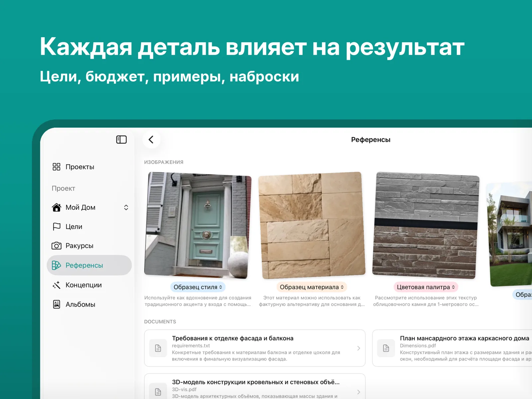
Task: Open the Образец материала type dropdown
Action: [312, 287]
